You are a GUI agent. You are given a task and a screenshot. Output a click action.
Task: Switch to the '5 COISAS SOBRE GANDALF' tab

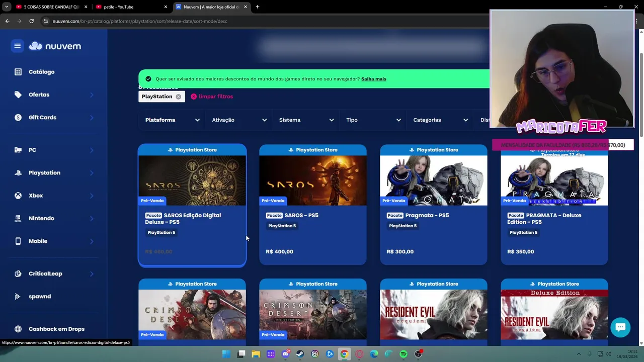coord(52,7)
